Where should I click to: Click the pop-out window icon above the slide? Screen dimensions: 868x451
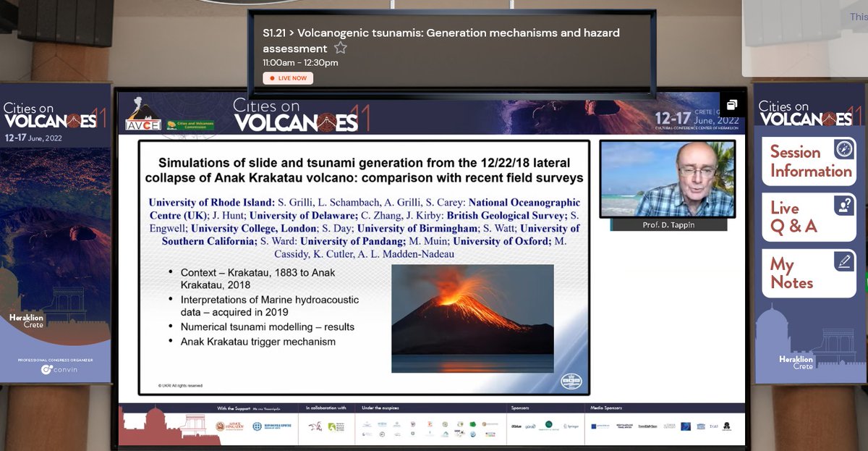coord(732,105)
